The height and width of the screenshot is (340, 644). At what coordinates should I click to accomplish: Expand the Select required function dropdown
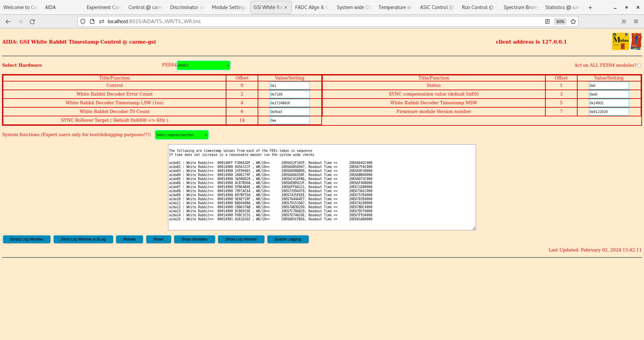click(x=181, y=135)
